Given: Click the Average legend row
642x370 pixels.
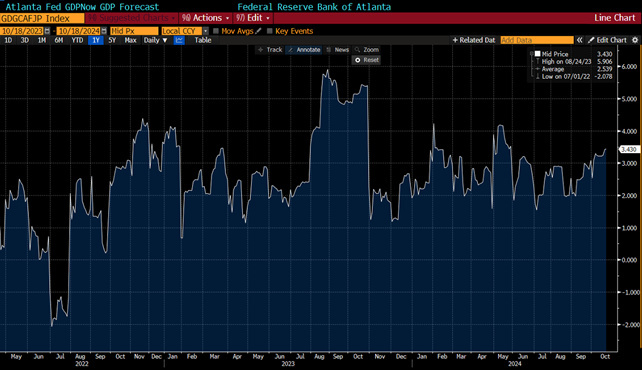Looking at the screenshot, I should [x=574, y=69].
